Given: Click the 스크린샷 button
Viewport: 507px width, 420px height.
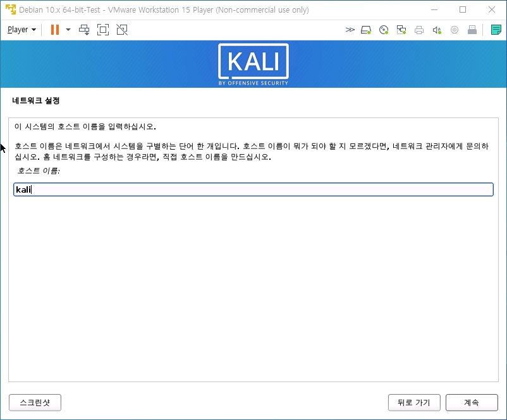Looking at the screenshot, I should pyautogui.click(x=35, y=402).
